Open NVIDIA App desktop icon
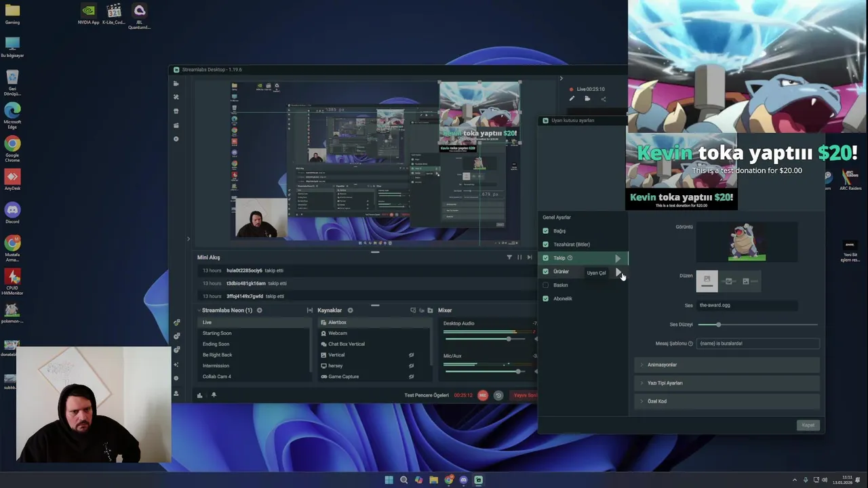 (88, 15)
